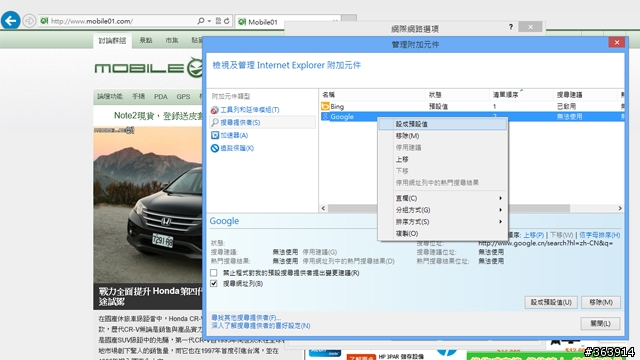The image size is (640, 360).
Task: Click the compatibility view icon in address bar
Action: 218,21
